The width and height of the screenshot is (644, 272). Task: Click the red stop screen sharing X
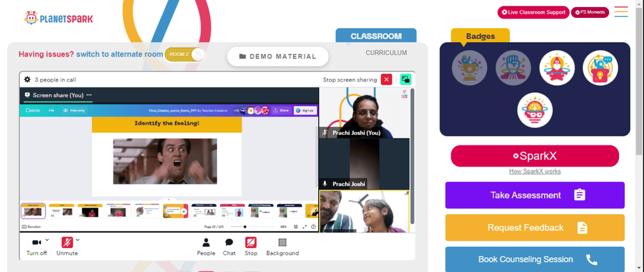click(386, 80)
